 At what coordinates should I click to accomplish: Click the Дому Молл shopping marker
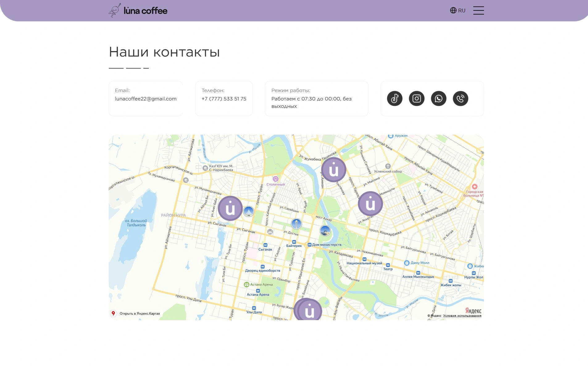point(407,263)
